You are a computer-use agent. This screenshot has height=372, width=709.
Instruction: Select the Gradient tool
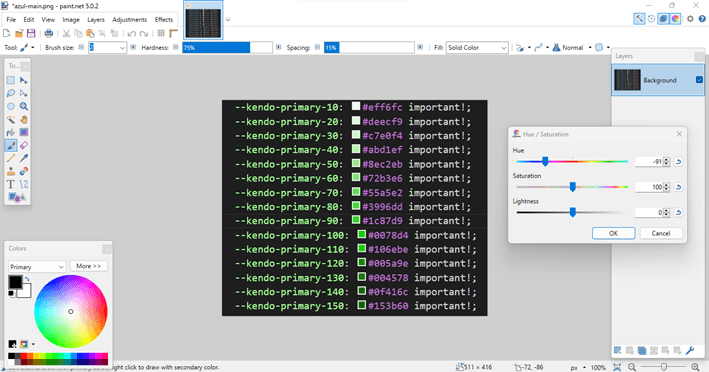[x=24, y=132]
